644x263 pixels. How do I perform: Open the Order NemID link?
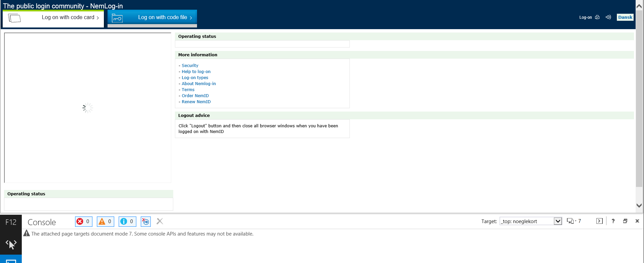click(195, 96)
